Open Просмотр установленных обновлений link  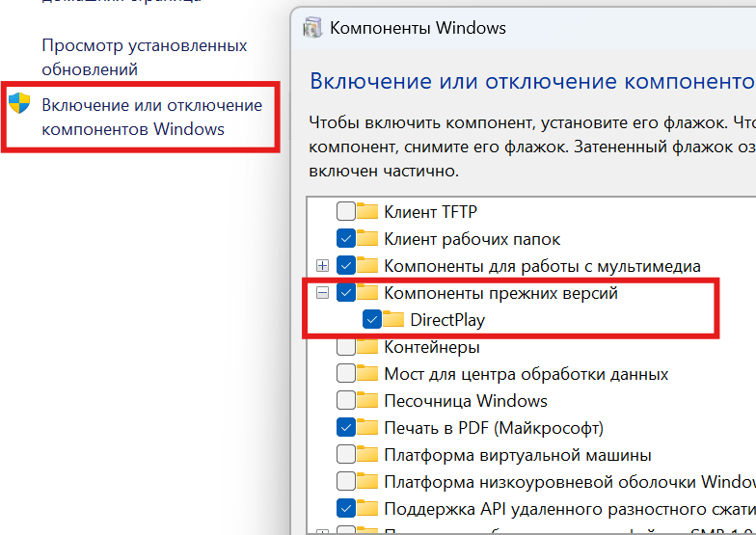click(x=145, y=58)
